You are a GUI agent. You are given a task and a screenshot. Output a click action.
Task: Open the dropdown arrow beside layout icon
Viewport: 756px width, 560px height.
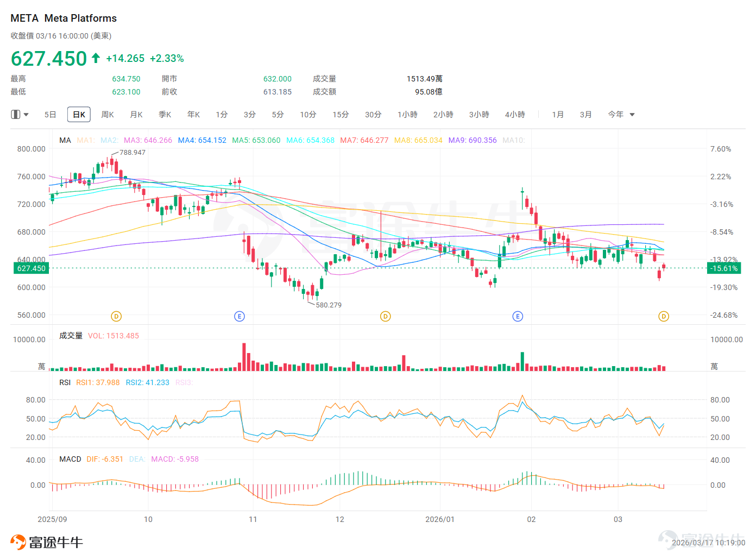(x=26, y=115)
